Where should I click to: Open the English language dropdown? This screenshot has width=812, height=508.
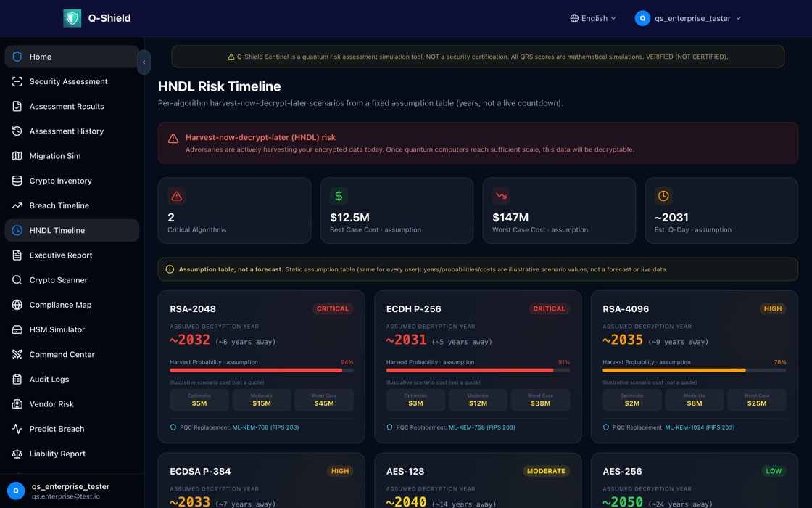tap(593, 18)
